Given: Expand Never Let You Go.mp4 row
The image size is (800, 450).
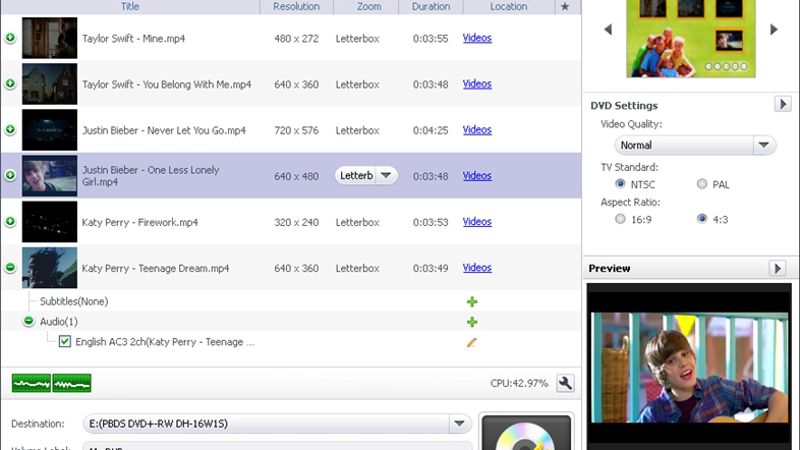Looking at the screenshot, I should click(x=10, y=130).
